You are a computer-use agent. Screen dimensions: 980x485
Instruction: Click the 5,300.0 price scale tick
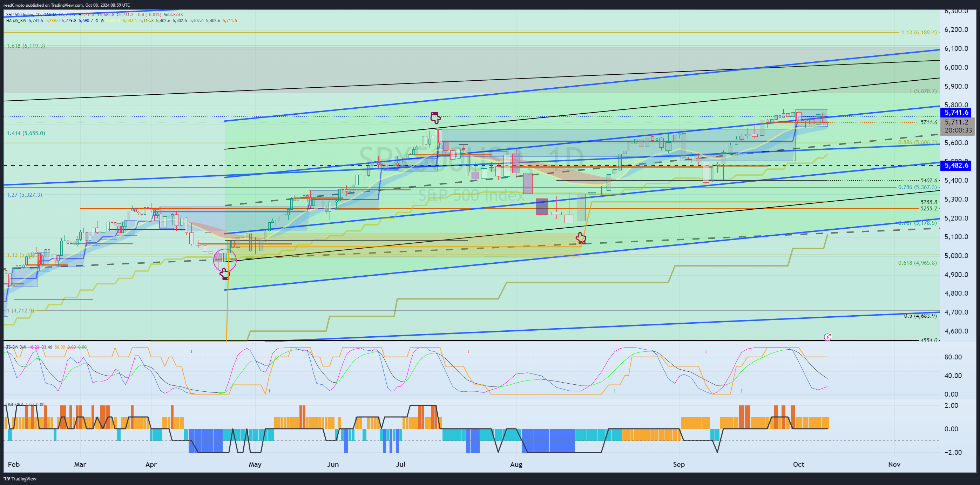(x=957, y=199)
